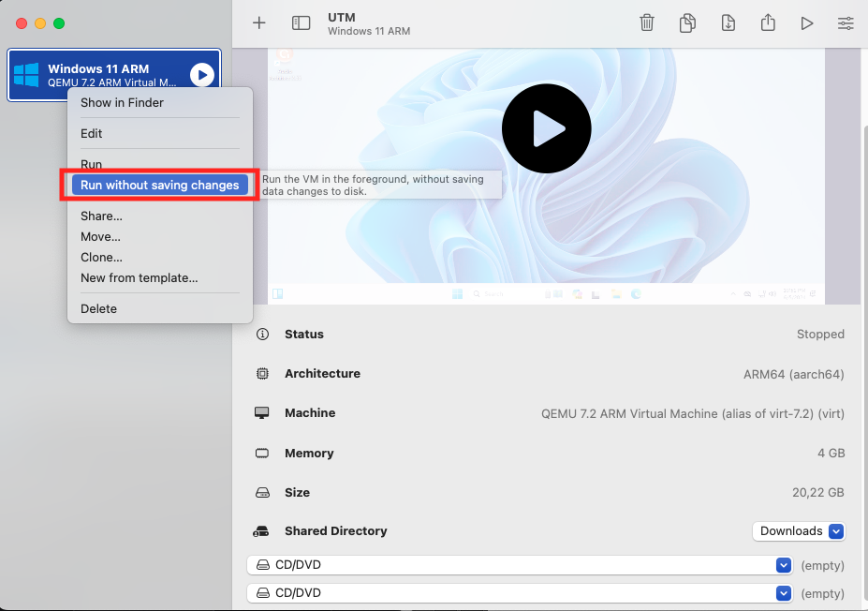Image resolution: width=868 pixels, height=611 pixels.
Task: Click the yellow minimize window button
Action: pyautogui.click(x=40, y=23)
